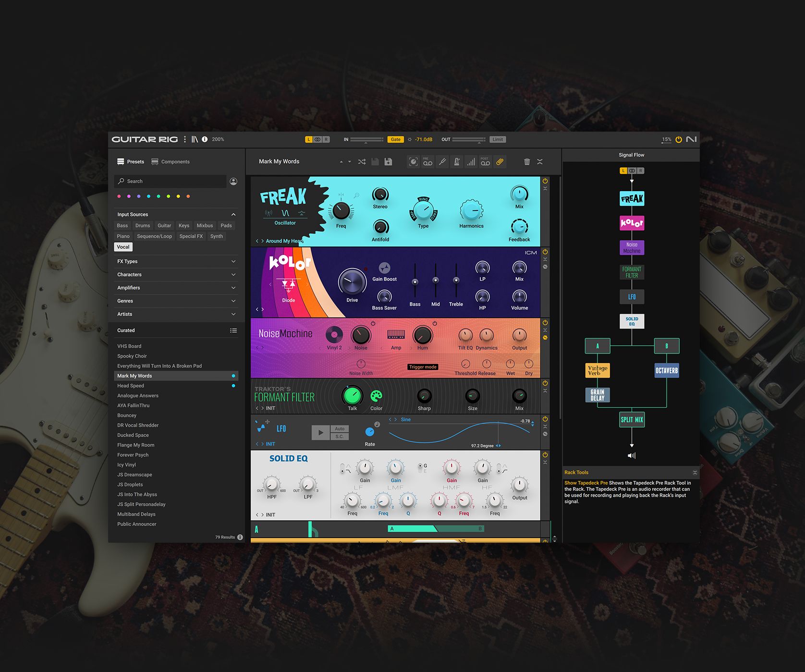Switch to the Components tab
The height and width of the screenshot is (672, 805).
(x=171, y=162)
